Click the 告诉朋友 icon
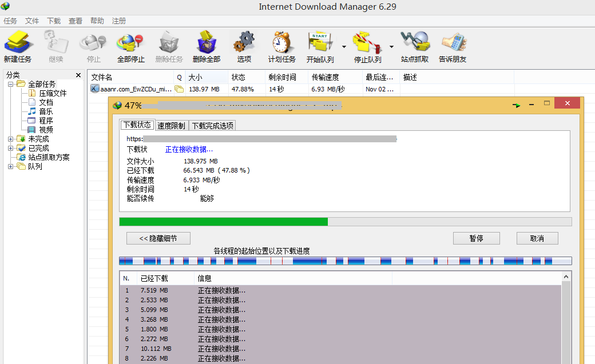The image size is (595, 364). 454,42
